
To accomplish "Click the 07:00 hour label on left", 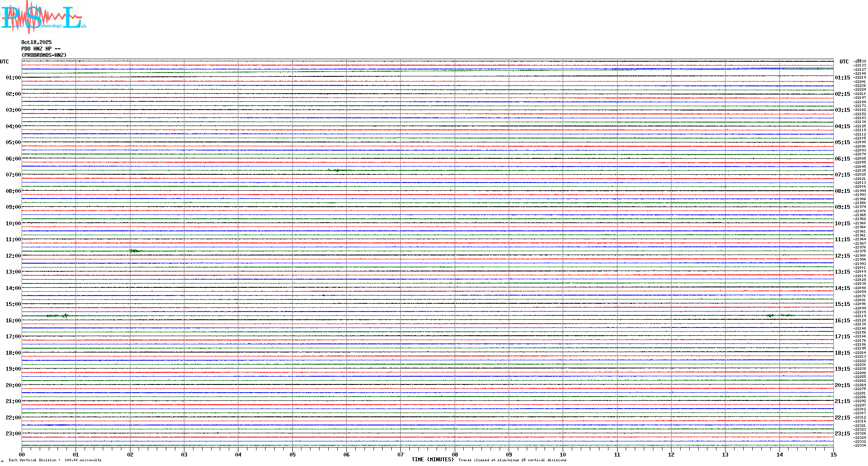I will pyautogui.click(x=13, y=175).
